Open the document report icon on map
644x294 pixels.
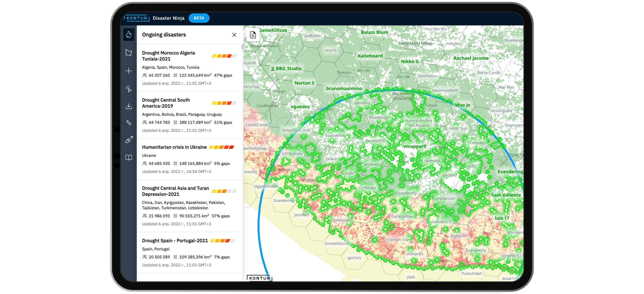coord(253,35)
